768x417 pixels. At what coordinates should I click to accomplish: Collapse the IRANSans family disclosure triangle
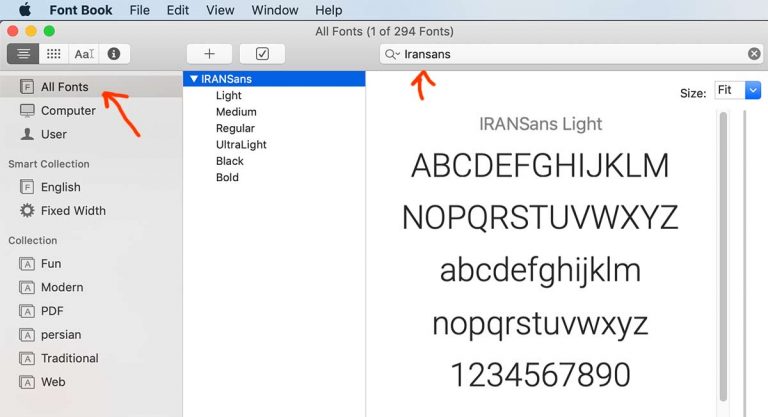(194, 79)
